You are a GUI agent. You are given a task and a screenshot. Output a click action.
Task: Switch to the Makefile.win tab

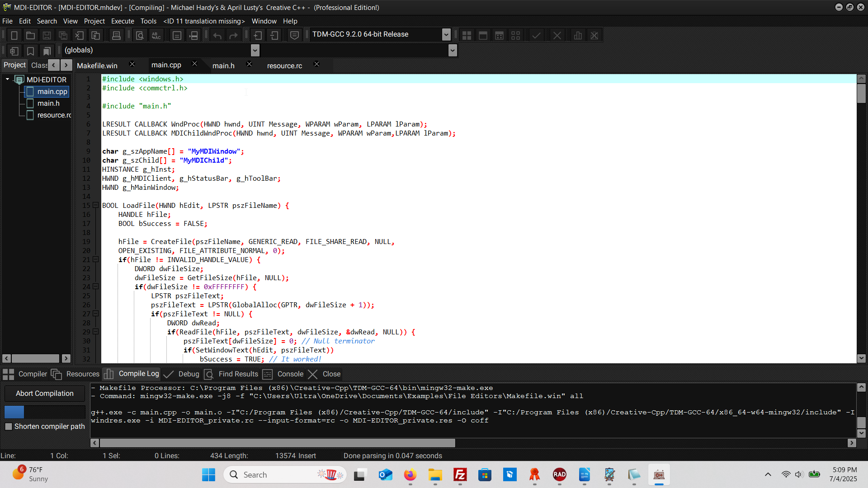tap(97, 66)
